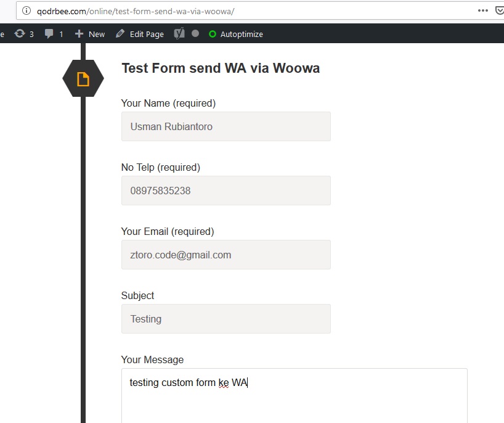Click the Yoast SEO icon
The height and width of the screenshot is (423, 504).
click(179, 33)
